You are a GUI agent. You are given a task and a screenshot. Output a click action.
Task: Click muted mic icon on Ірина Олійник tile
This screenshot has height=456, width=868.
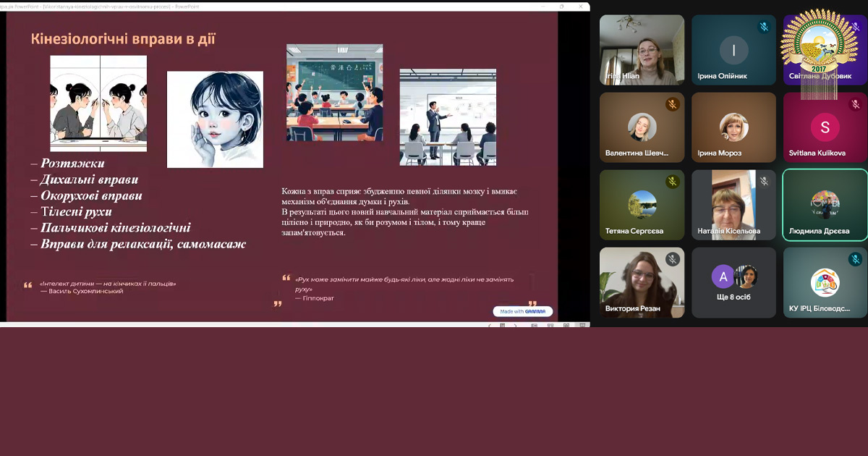tap(763, 27)
